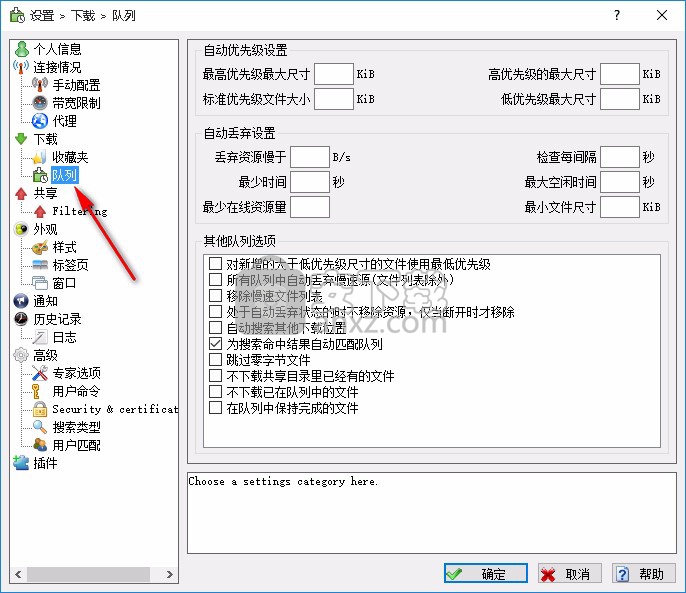Click the 插件 plugin icon

point(21,463)
